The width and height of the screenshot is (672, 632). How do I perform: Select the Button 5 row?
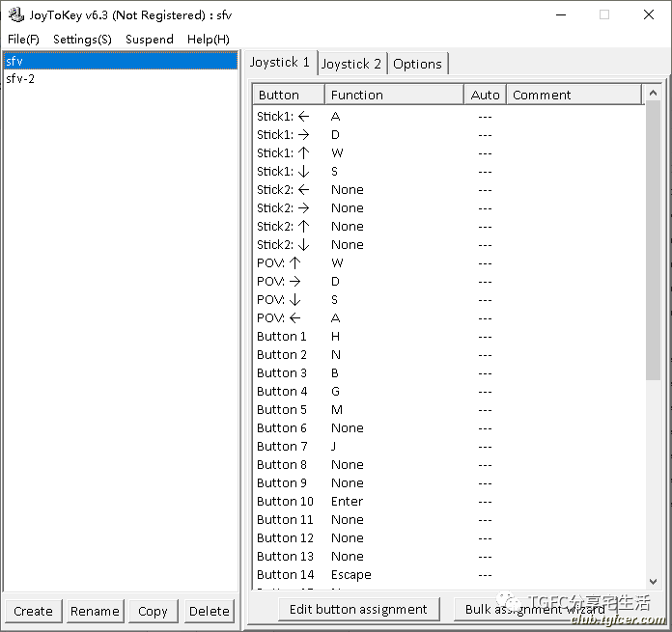449,410
